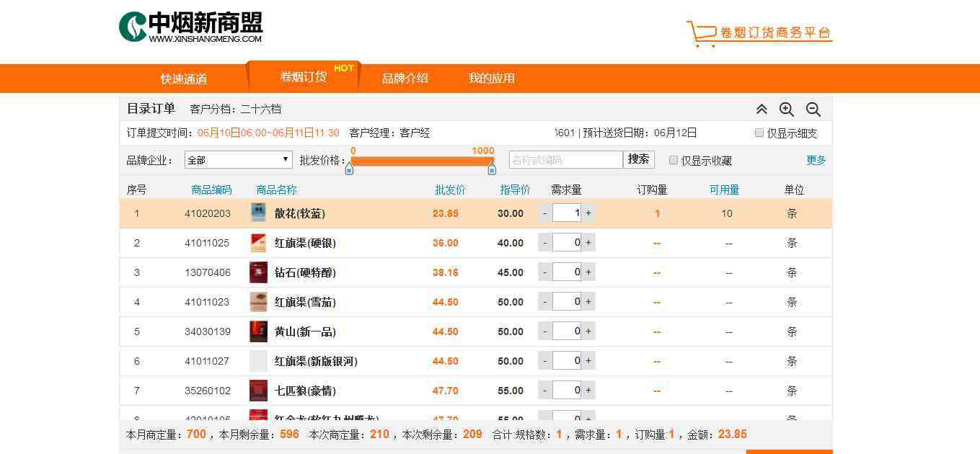Click product code 41020203
The height and width of the screenshot is (454, 980).
[x=208, y=213]
